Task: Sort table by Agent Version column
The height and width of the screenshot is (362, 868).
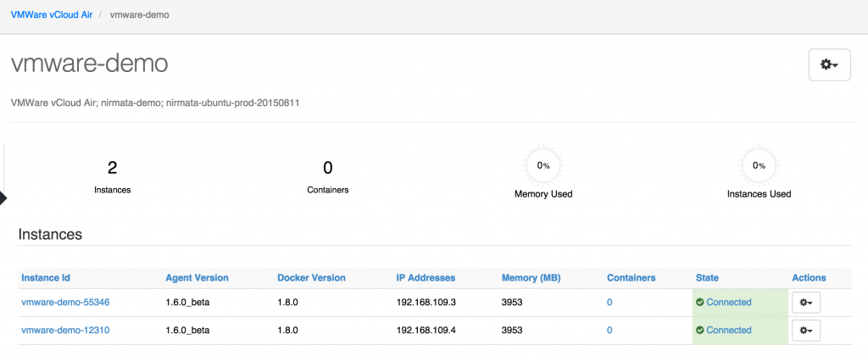Action: click(x=197, y=278)
